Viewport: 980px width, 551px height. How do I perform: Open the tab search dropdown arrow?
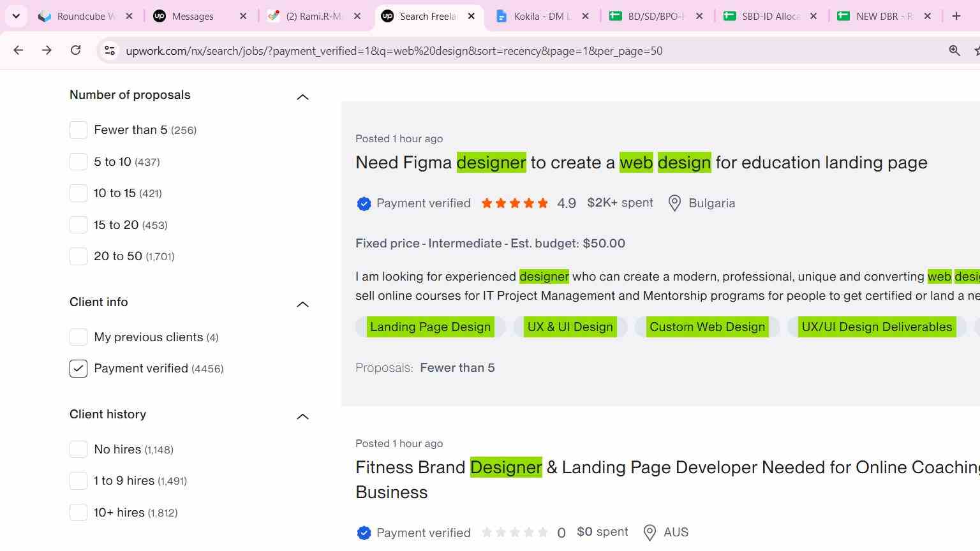tap(16, 16)
